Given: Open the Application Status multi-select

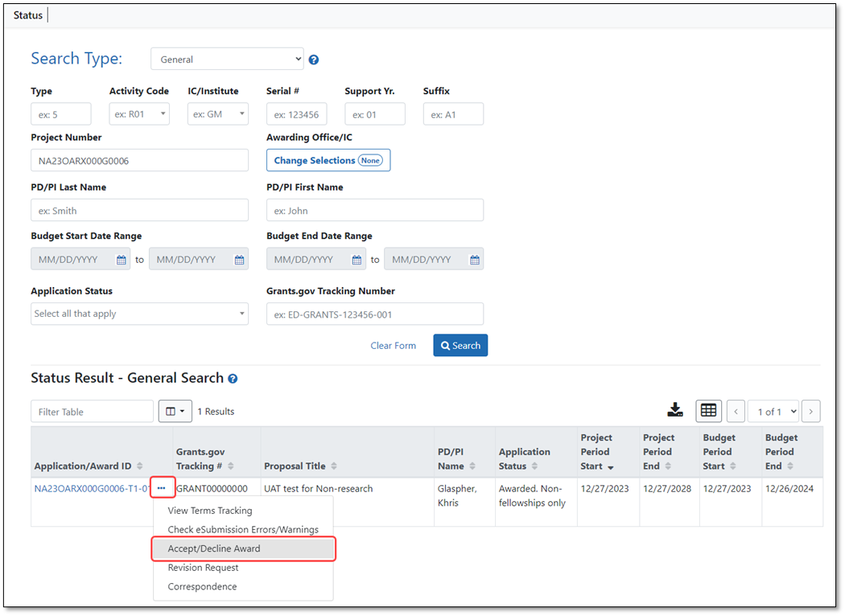Looking at the screenshot, I should click(139, 314).
